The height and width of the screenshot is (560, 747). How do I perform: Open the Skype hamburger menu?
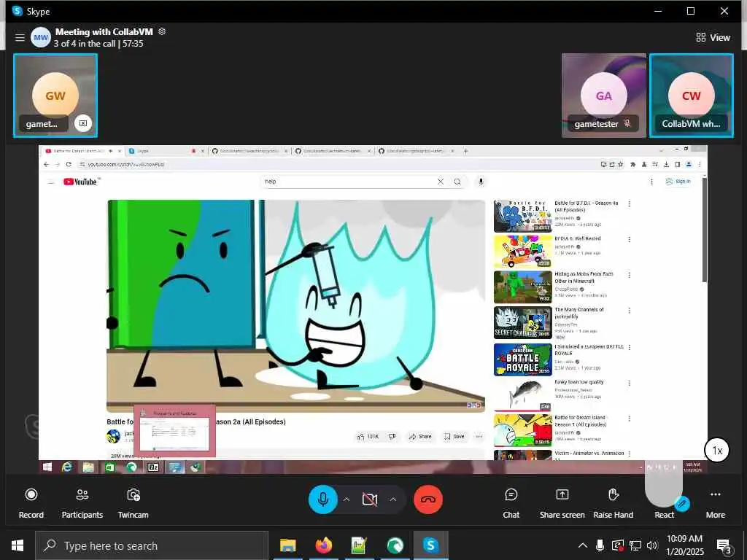[20, 37]
